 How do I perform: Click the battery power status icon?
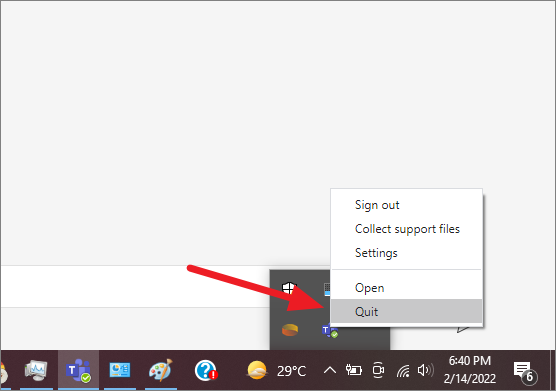(x=354, y=370)
